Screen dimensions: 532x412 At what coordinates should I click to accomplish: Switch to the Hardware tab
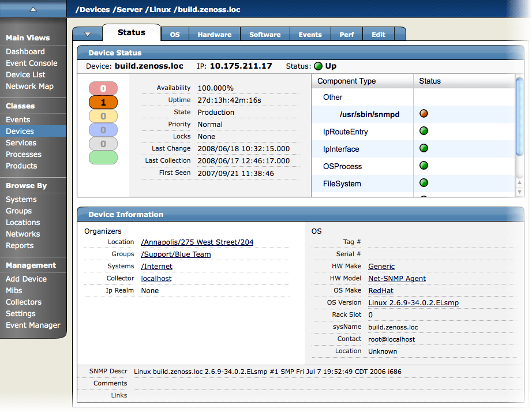(x=215, y=34)
